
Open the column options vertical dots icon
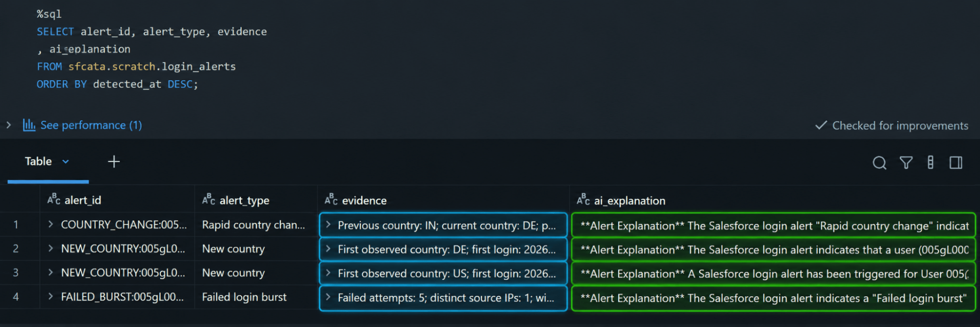pyautogui.click(x=930, y=163)
